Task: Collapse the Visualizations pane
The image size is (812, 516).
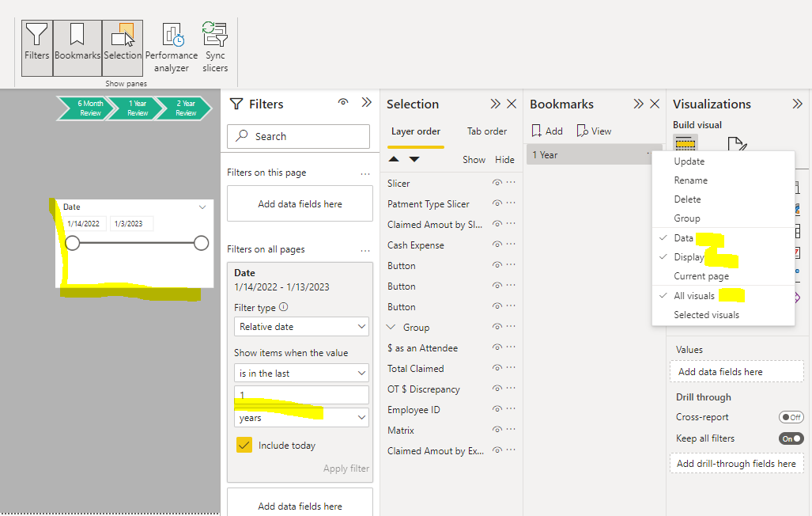Action: (x=798, y=104)
